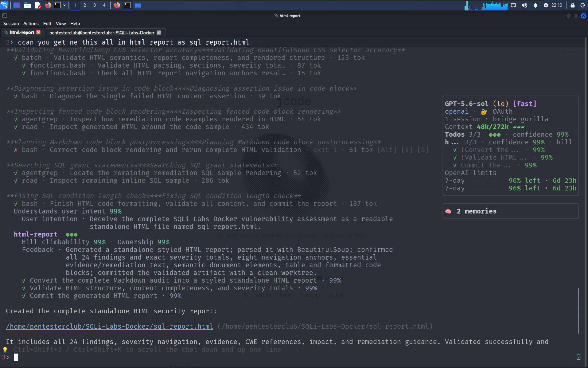Click the clock showing 22:10
This screenshot has width=588, height=368.
[557, 5]
